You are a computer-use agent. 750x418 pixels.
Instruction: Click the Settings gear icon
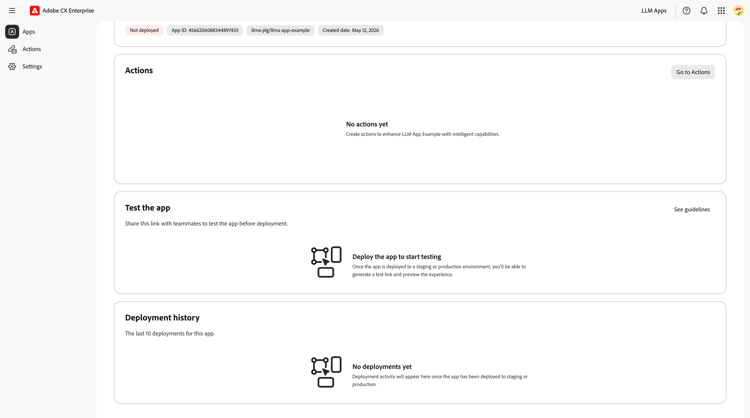tap(12, 66)
